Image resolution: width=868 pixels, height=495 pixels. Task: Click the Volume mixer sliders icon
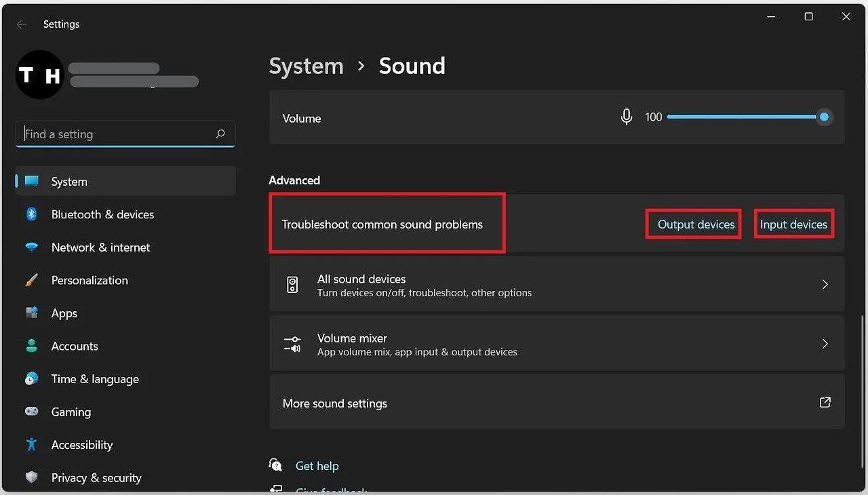point(292,344)
